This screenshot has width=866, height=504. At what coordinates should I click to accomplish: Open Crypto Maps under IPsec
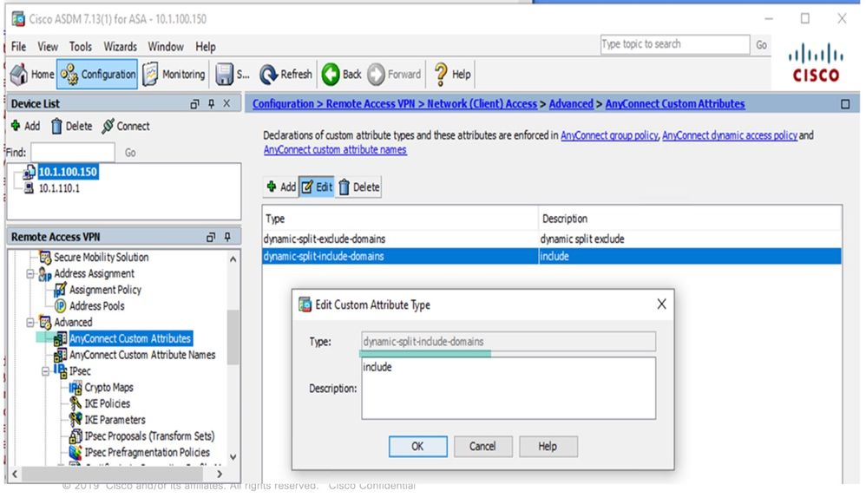pos(108,388)
